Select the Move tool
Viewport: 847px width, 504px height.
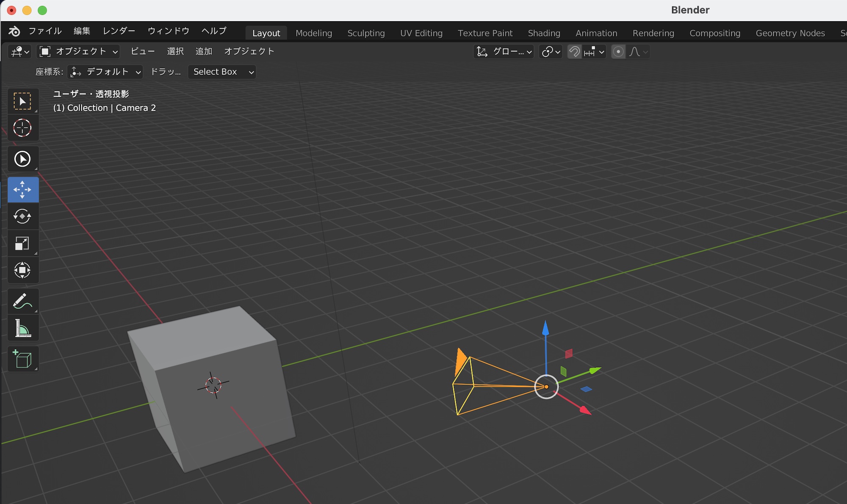(x=23, y=189)
